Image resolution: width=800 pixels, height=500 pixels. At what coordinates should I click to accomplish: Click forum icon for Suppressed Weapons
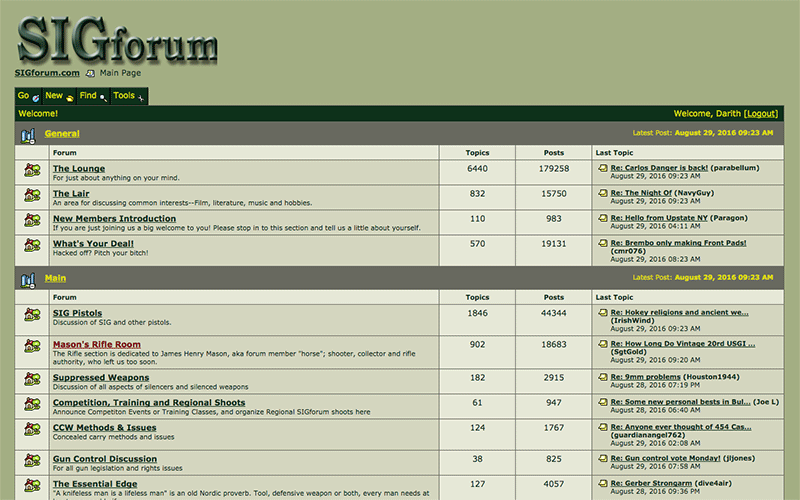[32, 380]
